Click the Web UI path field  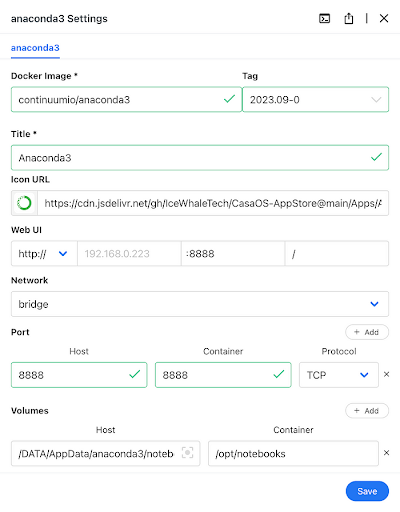pos(337,254)
